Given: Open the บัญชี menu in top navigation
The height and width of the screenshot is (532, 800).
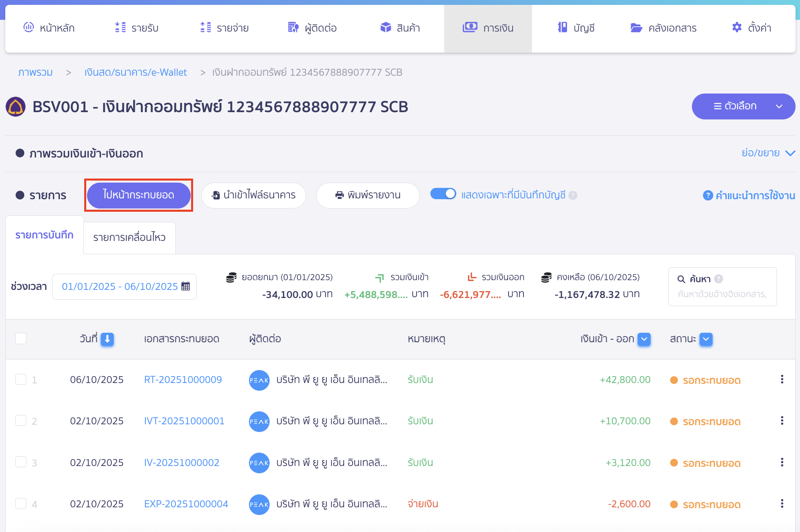Looking at the screenshot, I should [576, 28].
